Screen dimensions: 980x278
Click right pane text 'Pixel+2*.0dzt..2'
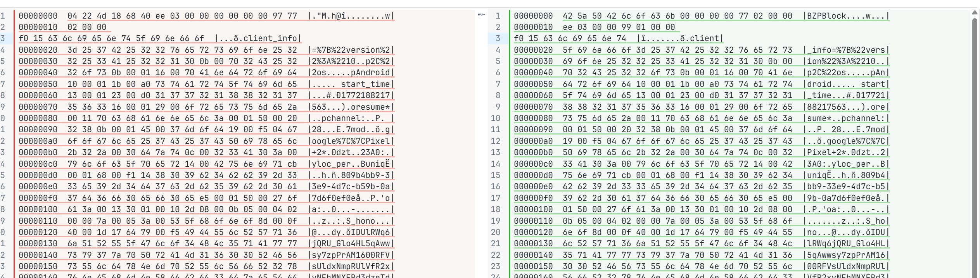point(846,152)
